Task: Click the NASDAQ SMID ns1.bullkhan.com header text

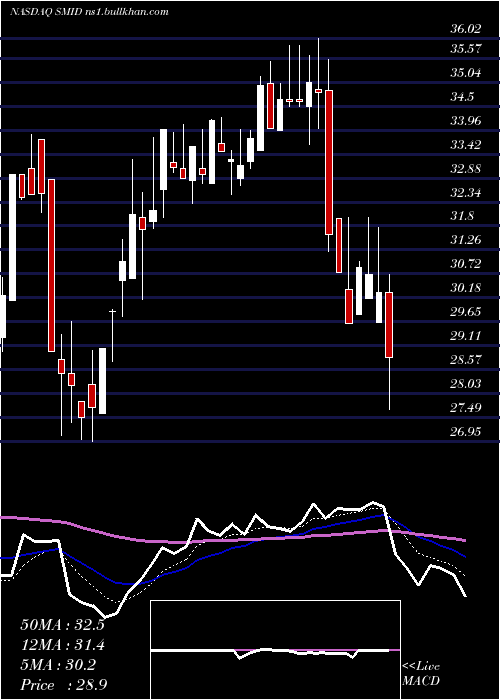Action: click(89, 12)
